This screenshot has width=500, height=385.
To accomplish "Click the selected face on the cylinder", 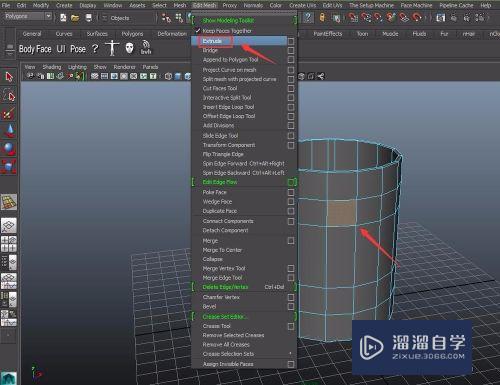I will click(342, 212).
